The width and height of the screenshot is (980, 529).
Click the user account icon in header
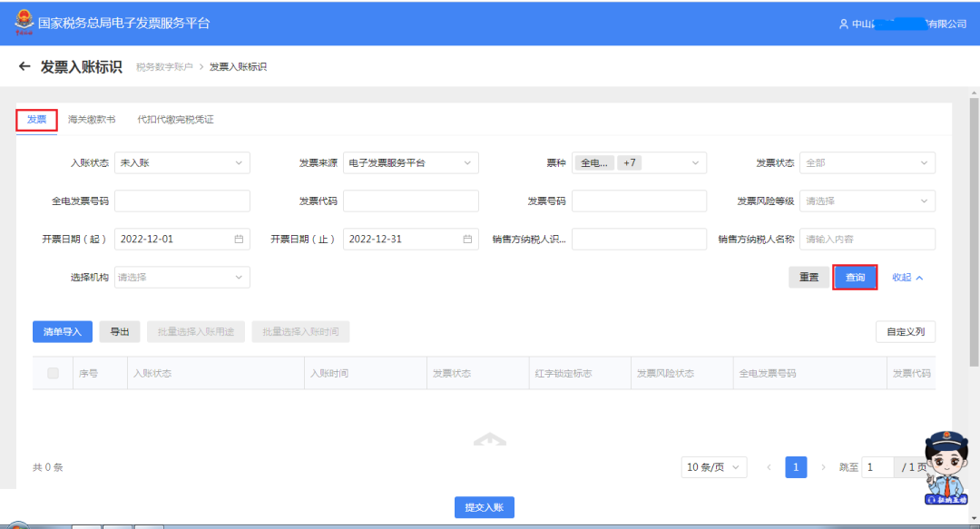pos(843,24)
